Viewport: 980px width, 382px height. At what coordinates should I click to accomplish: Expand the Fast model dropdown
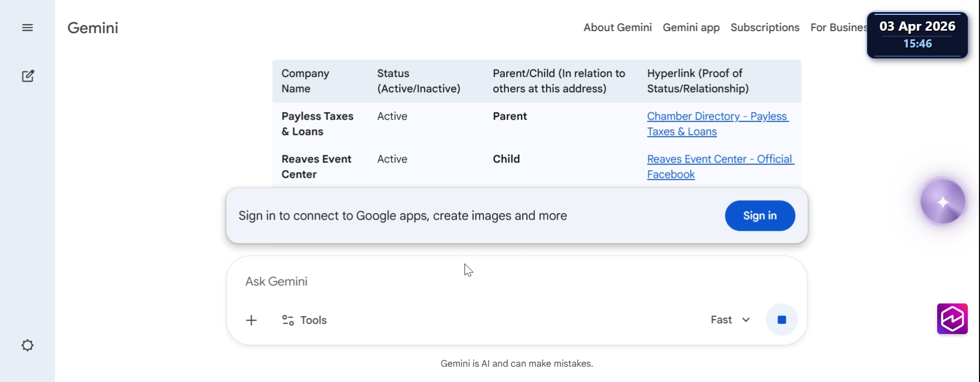(730, 320)
